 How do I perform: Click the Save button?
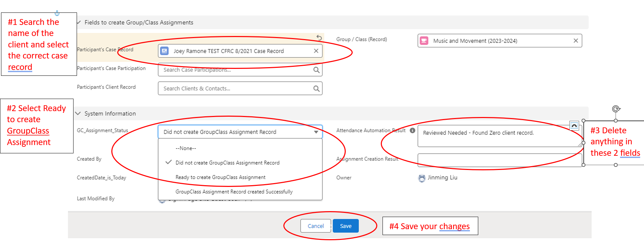pos(345,226)
